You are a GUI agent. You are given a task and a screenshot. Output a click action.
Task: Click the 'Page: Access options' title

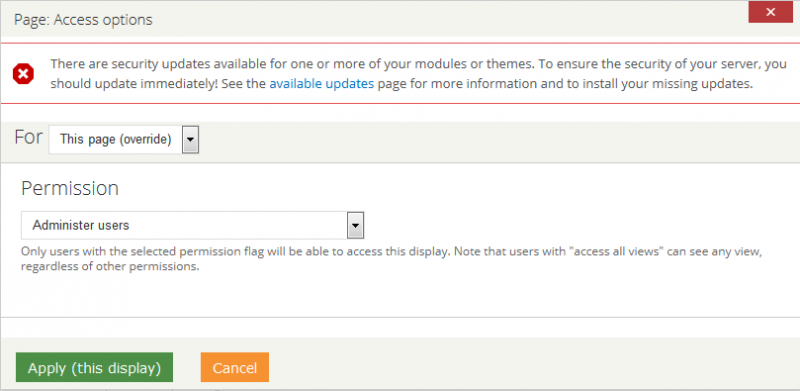point(83,20)
